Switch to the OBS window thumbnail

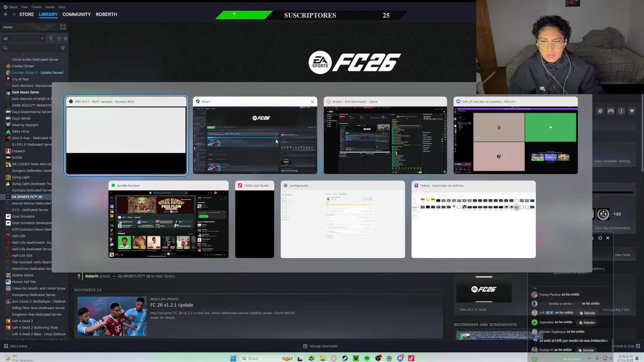click(x=126, y=135)
